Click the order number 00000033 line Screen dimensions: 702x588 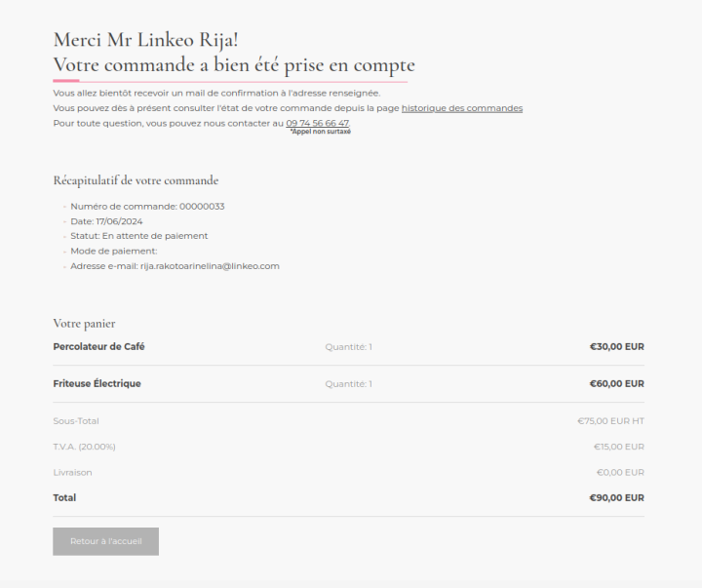(x=148, y=207)
